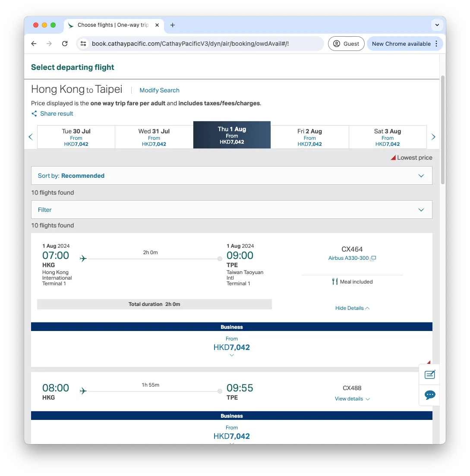This screenshot has width=470, height=476.
Task: Reload the Cathay Pacific page
Action: (65, 44)
